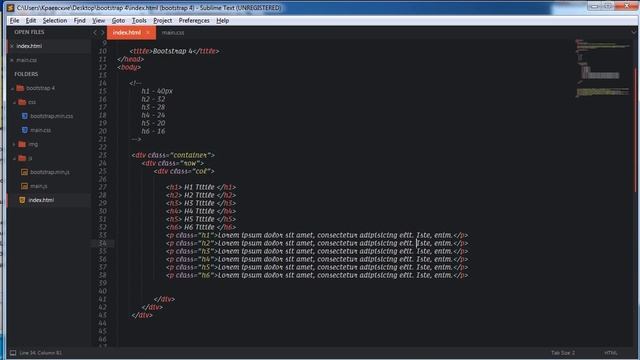Open the Goto menu
This screenshot has height=360, width=640.
click(118, 20)
